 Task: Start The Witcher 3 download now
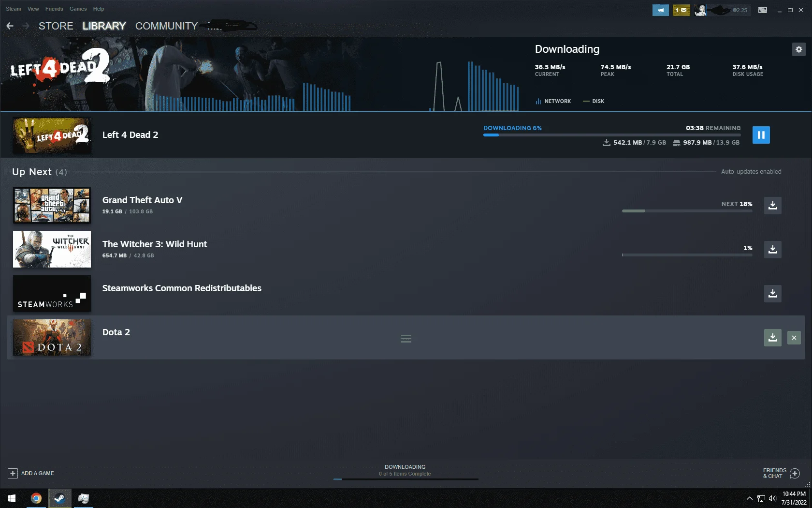coord(772,249)
